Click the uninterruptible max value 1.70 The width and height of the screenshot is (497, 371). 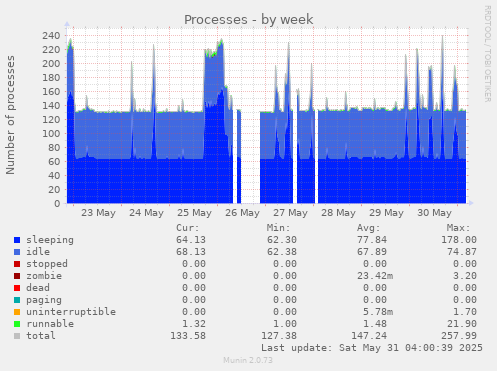tap(465, 312)
